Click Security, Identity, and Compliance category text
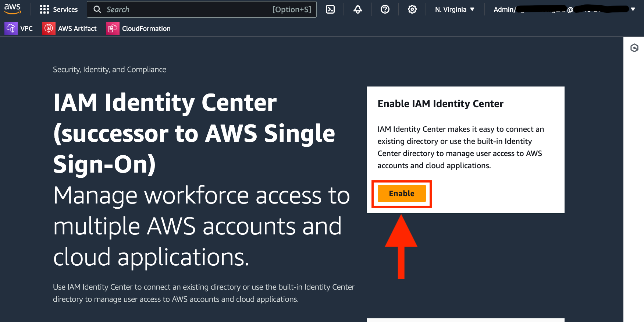The height and width of the screenshot is (322, 644). point(110,70)
